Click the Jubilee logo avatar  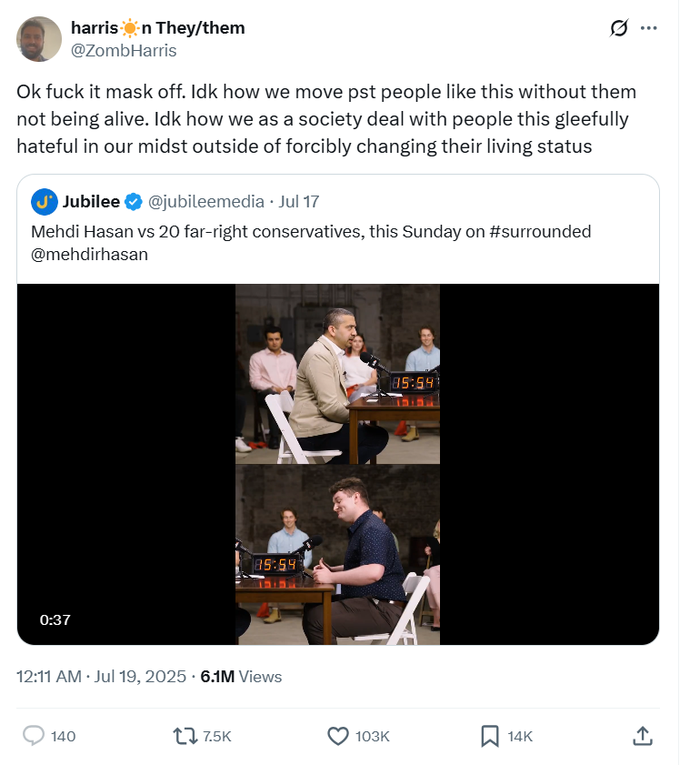click(x=45, y=202)
